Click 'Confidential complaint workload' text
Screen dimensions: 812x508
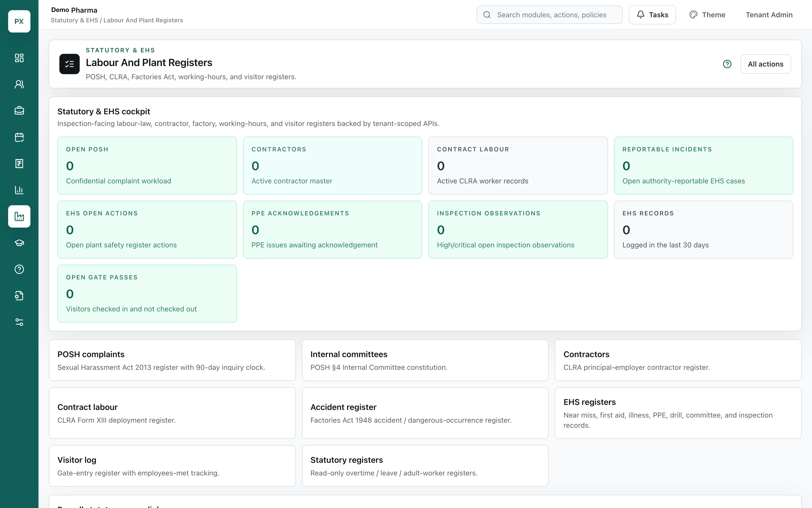coord(119,181)
